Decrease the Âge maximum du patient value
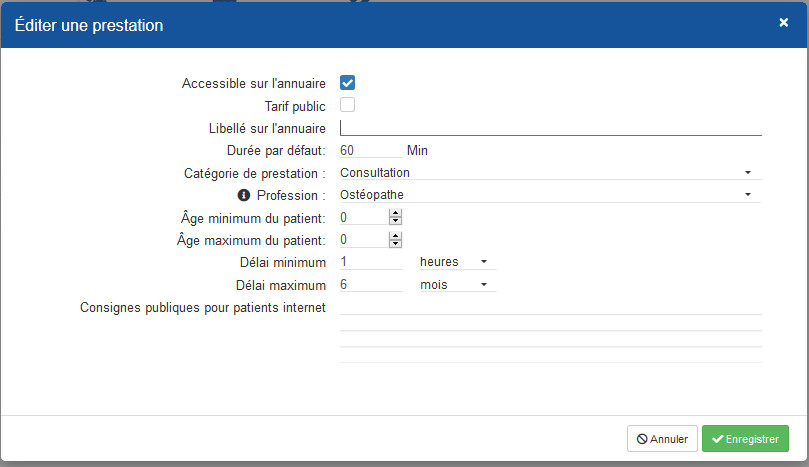Screen dimensions: 809x467 click(x=395, y=244)
